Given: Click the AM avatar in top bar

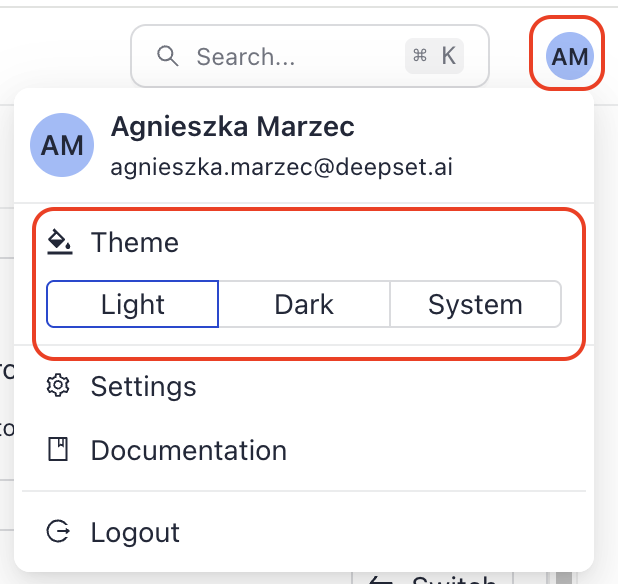Looking at the screenshot, I should 570,56.
